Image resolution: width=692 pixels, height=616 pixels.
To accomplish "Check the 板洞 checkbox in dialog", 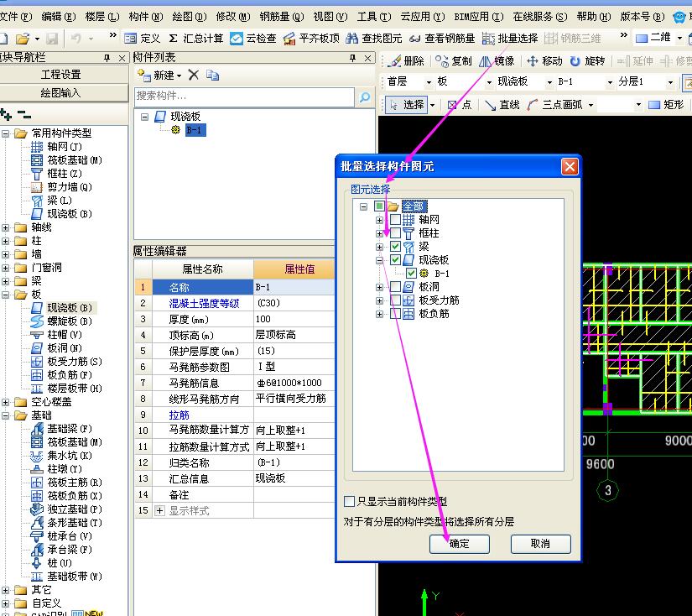I will 395,286.
